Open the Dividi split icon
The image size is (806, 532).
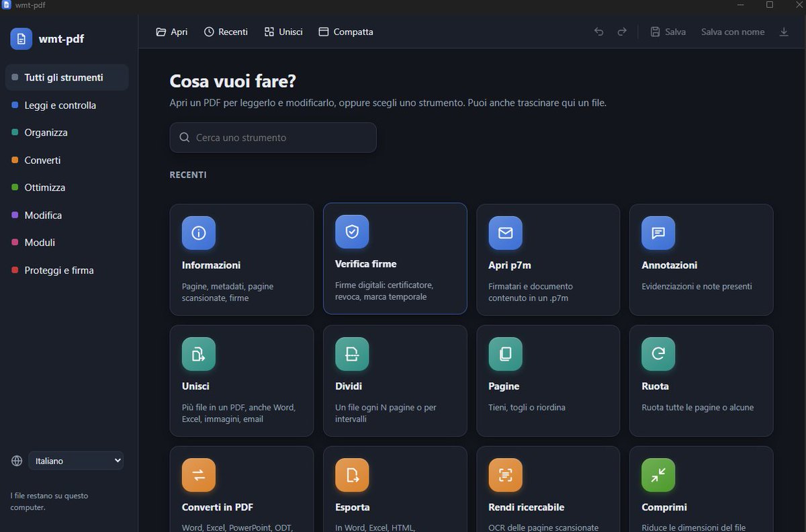(x=352, y=354)
